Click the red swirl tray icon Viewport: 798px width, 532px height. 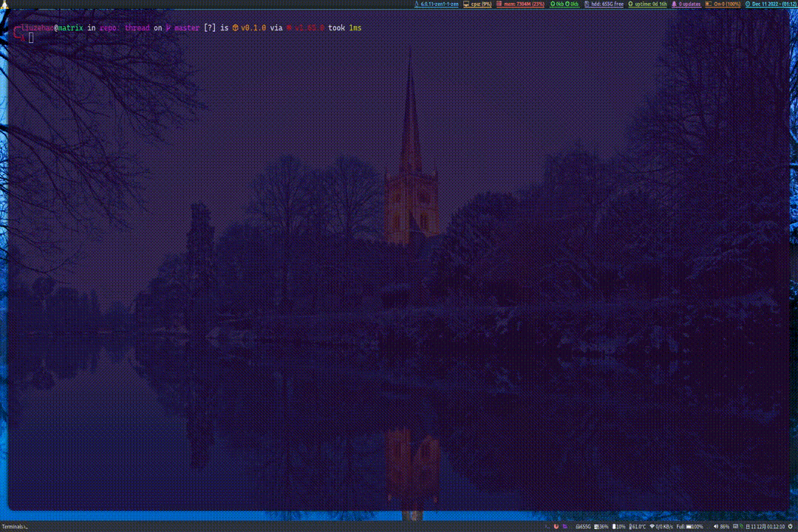(556, 526)
